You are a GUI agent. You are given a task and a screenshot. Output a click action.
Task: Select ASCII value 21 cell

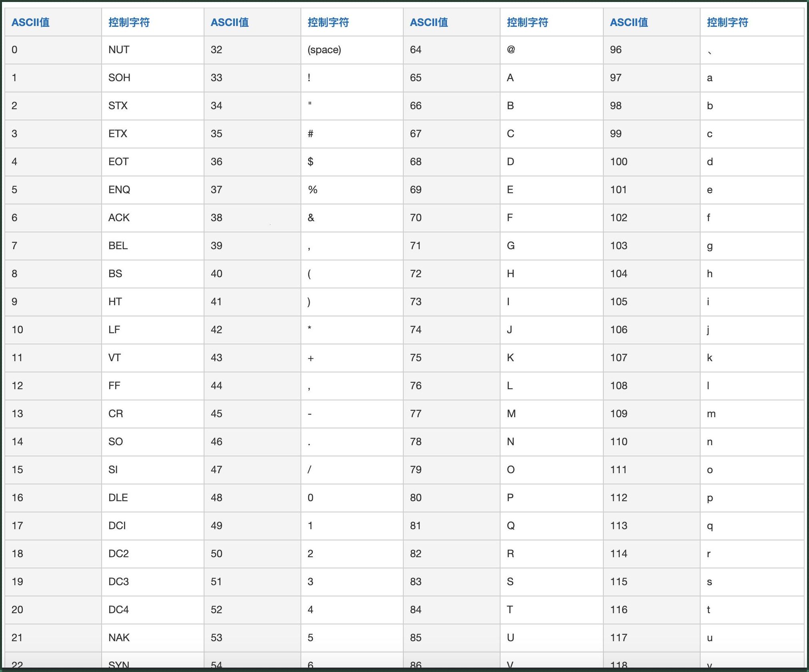[53, 638]
